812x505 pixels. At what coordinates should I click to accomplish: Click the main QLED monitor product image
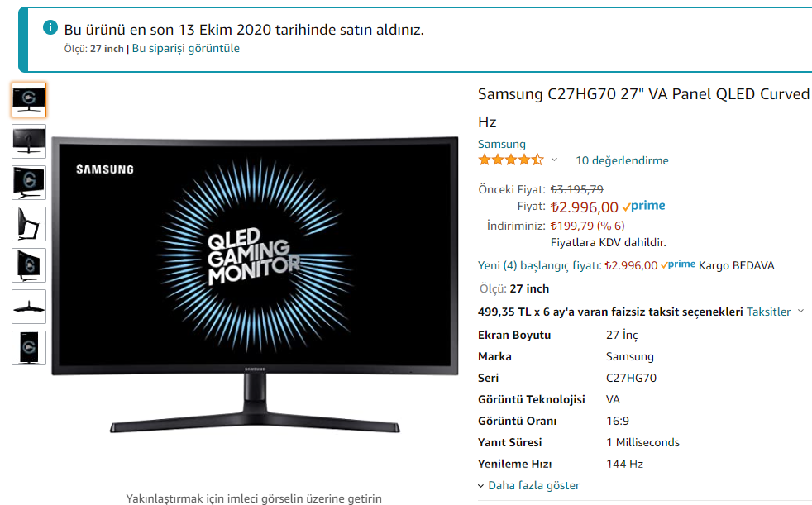[x=255, y=284]
